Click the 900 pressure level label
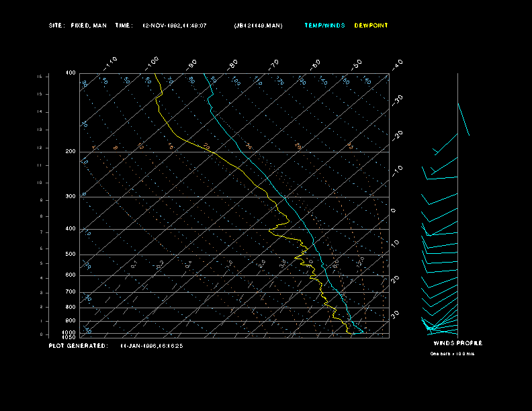Screen dimensions: 532x411 (x=71, y=321)
